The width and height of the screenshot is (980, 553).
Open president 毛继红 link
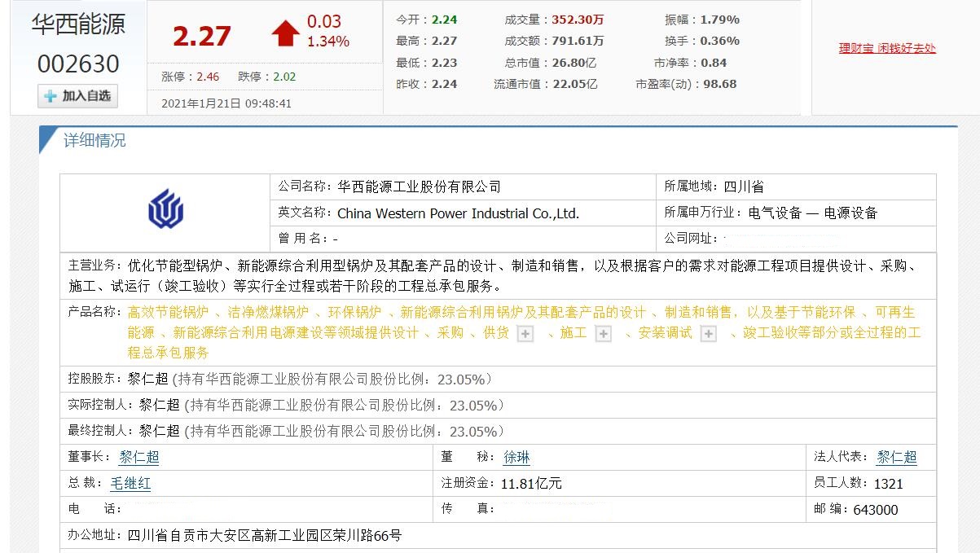[x=130, y=483]
